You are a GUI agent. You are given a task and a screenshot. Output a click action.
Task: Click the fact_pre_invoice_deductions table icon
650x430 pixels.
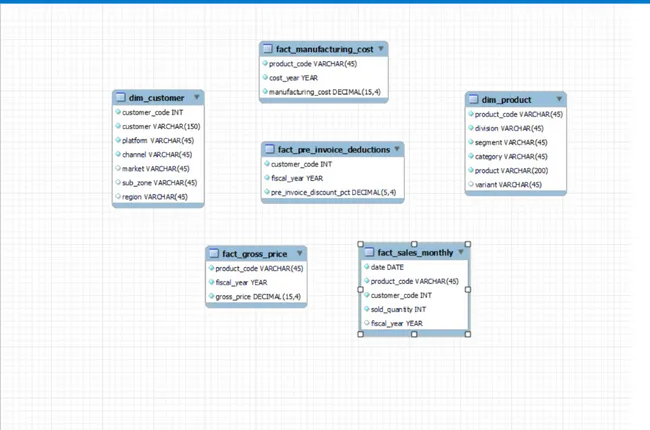270,150
